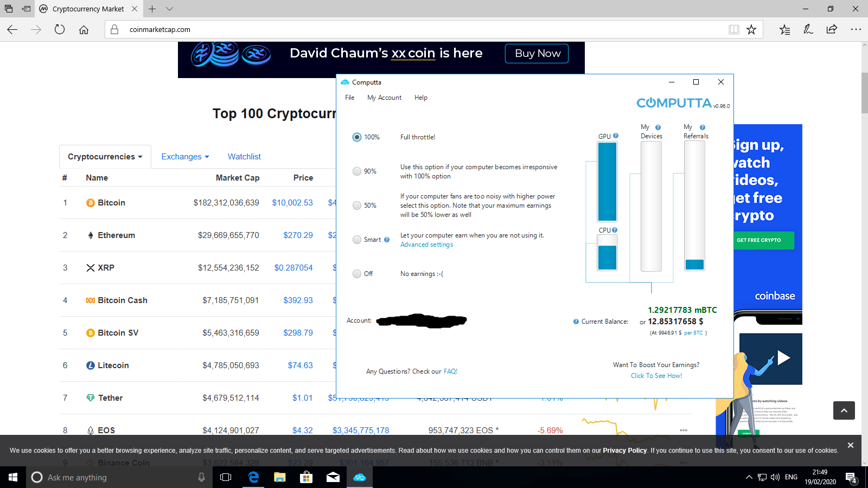The image size is (868, 488).
Task: Click Bitcoin price $10,002.53
Action: tap(292, 203)
